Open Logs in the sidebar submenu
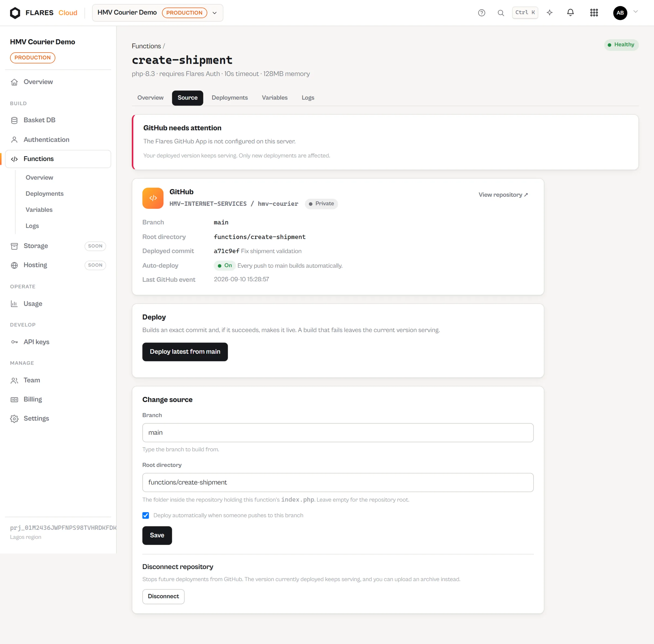Image resolution: width=654 pixels, height=644 pixels. click(x=32, y=226)
